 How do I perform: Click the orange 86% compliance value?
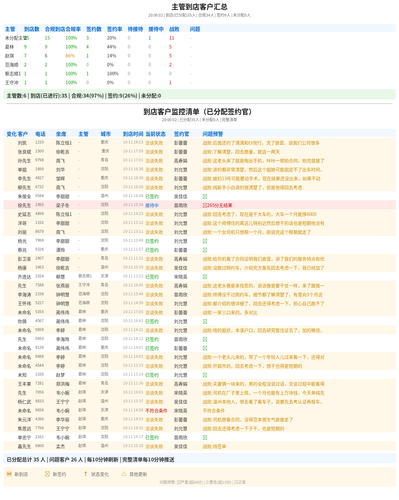tap(70, 56)
